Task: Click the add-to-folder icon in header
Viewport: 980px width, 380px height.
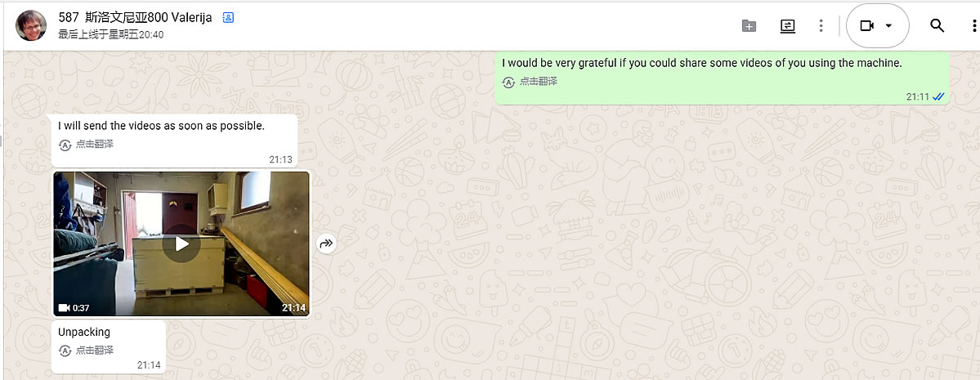Action: click(x=749, y=25)
